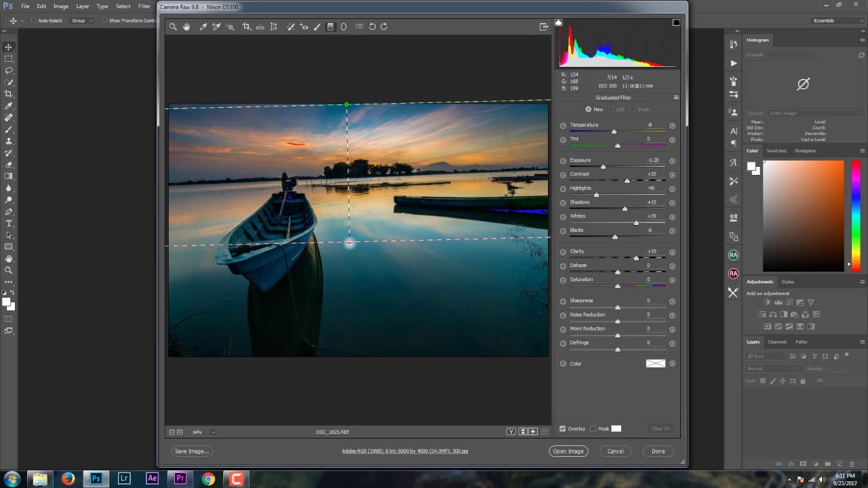Select the Spot Removal tool

click(x=290, y=26)
